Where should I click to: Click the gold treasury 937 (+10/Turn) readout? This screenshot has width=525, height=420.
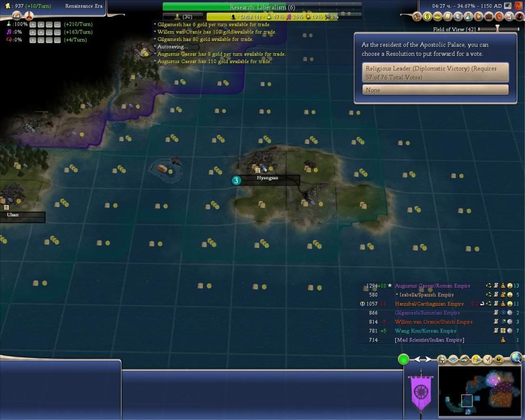(x=29, y=6)
